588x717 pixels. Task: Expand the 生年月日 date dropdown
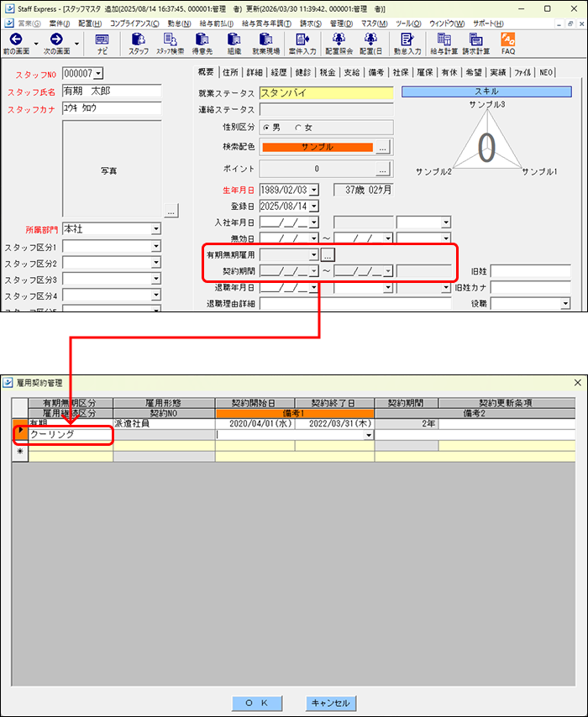pos(313,190)
